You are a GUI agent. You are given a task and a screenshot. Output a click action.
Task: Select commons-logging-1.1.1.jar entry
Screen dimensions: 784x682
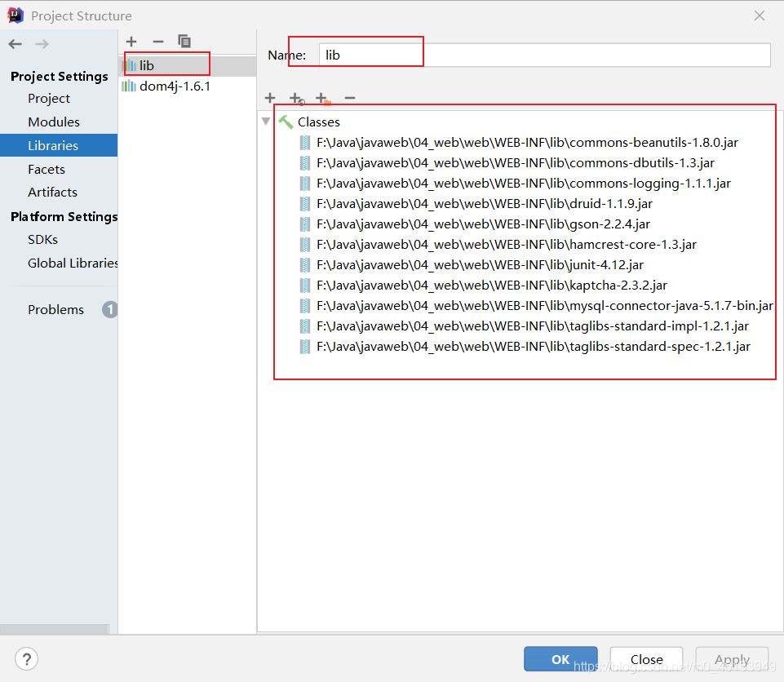pos(524,184)
